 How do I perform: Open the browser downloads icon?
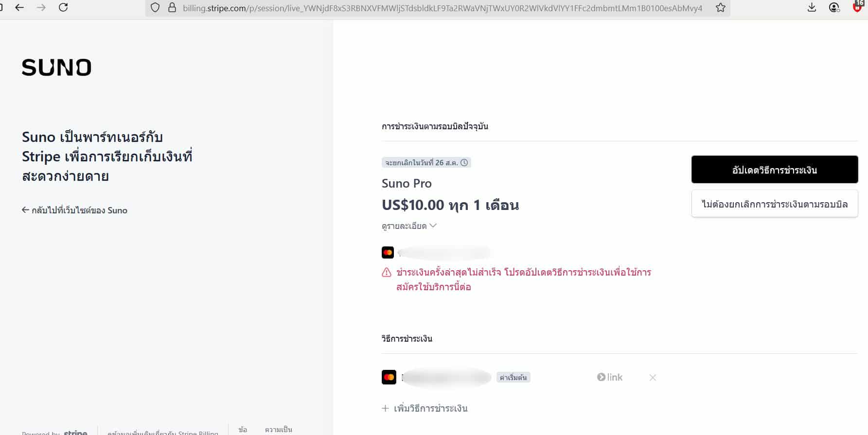tap(812, 7)
